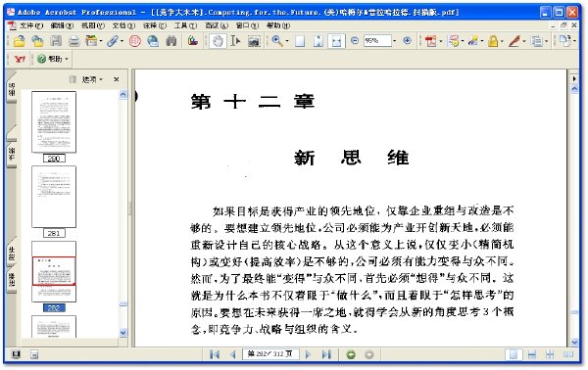Screen dimensions: 588x370
Task: Open the 视图 (View) menu
Action: pyautogui.click(x=93, y=25)
